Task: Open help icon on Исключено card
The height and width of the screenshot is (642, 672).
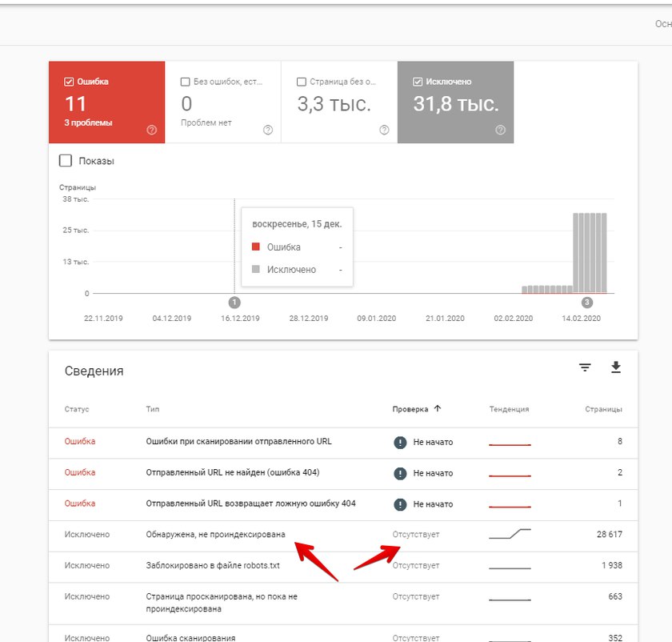Action: tap(500, 130)
